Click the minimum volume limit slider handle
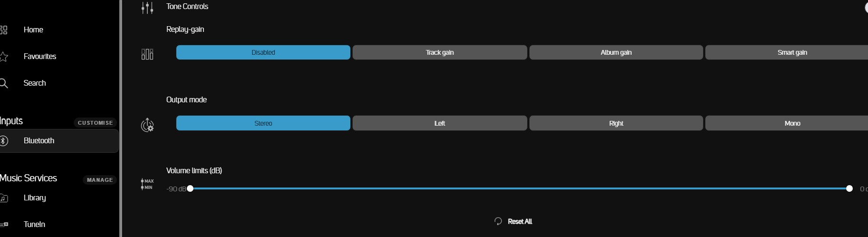This screenshot has width=868, height=237. coord(190,189)
